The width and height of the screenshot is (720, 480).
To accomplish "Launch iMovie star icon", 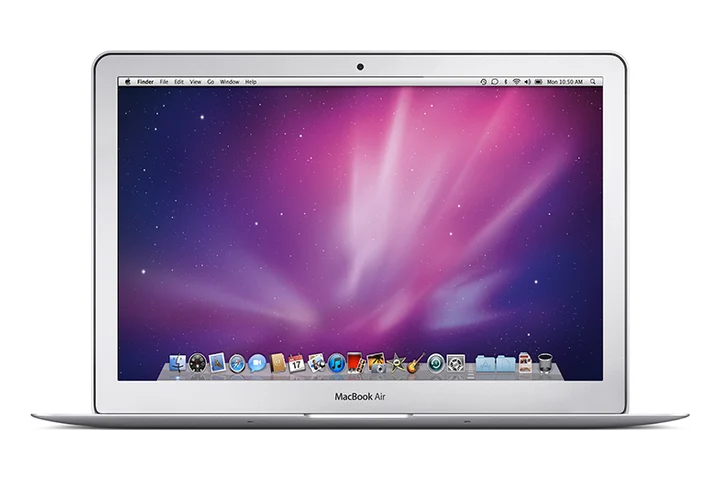I will pos(396,363).
